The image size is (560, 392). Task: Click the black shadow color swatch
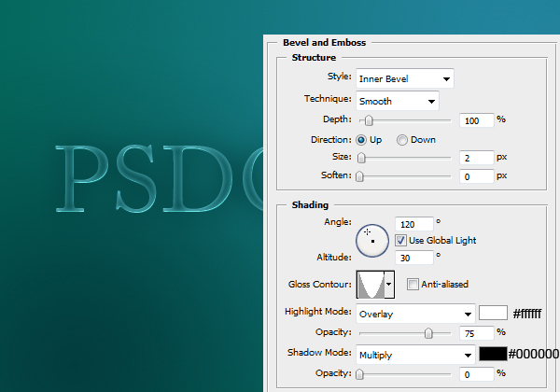point(493,354)
